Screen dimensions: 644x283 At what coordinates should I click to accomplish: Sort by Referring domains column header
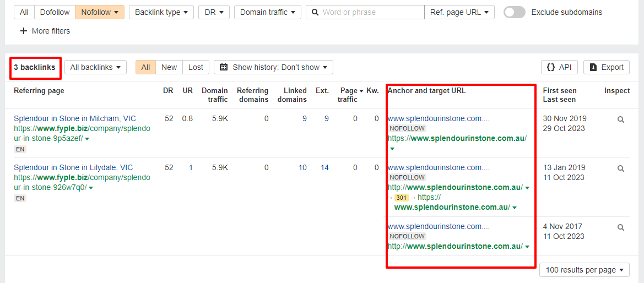coord(253,95)
